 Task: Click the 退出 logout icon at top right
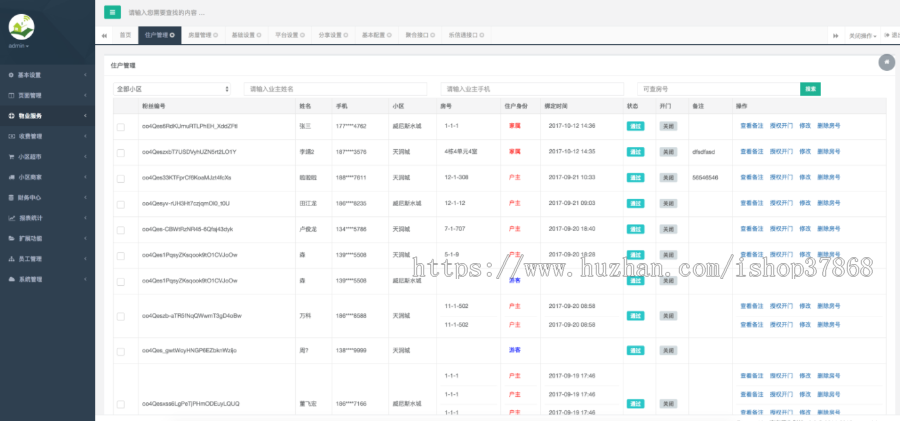coord(888,35)
